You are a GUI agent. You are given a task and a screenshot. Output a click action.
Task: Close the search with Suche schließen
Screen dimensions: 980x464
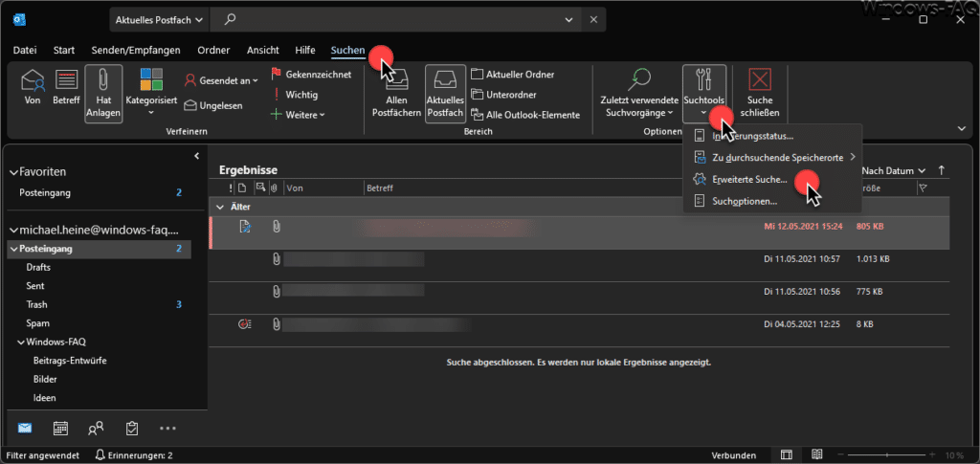pos(760,94)
